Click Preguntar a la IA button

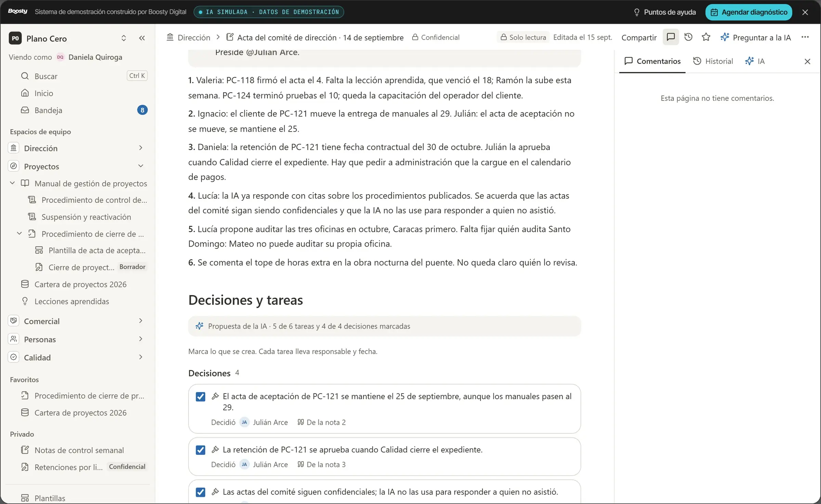click(755, 37)
